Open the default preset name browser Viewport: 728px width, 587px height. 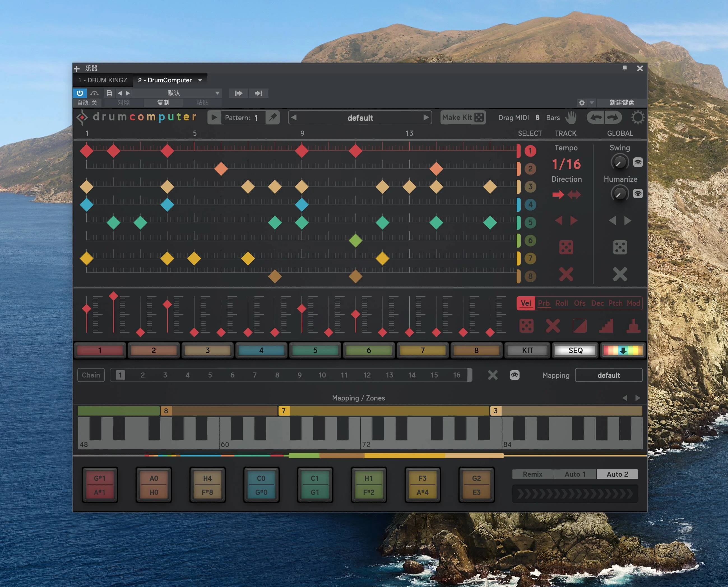(360, 118)
